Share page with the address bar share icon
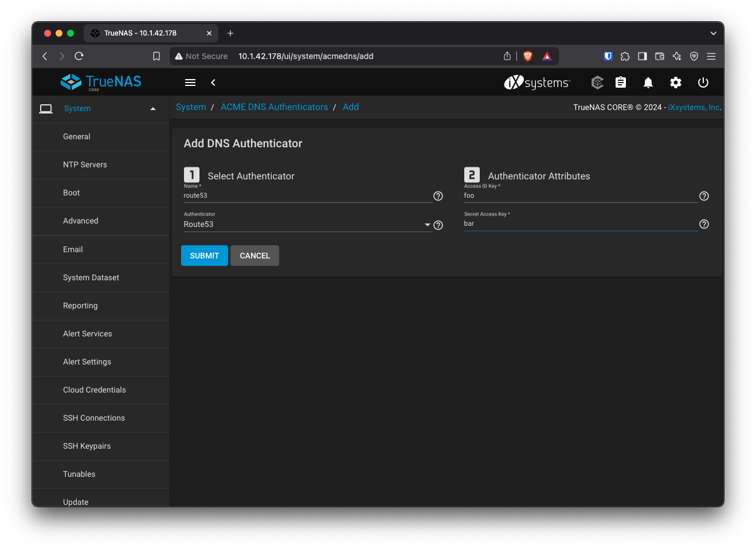The width and height of the screenshot is (756, 549). [507, 56]
